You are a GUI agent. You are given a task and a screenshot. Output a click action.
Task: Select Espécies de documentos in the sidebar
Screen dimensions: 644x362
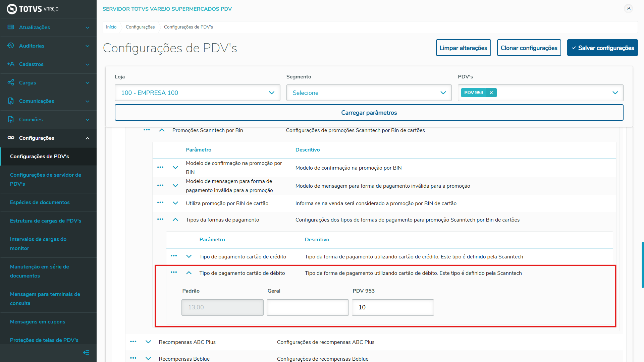coord(40,202)
